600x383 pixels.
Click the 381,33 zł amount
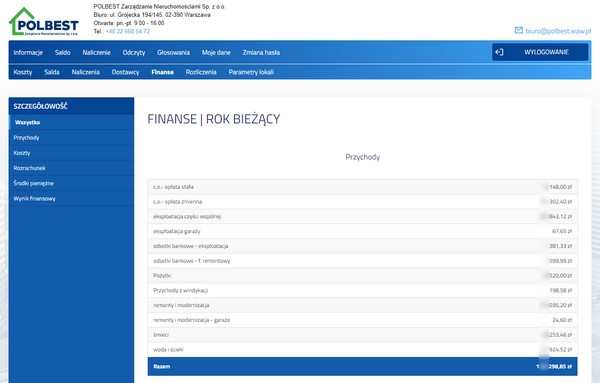click(x=561, y=246)
